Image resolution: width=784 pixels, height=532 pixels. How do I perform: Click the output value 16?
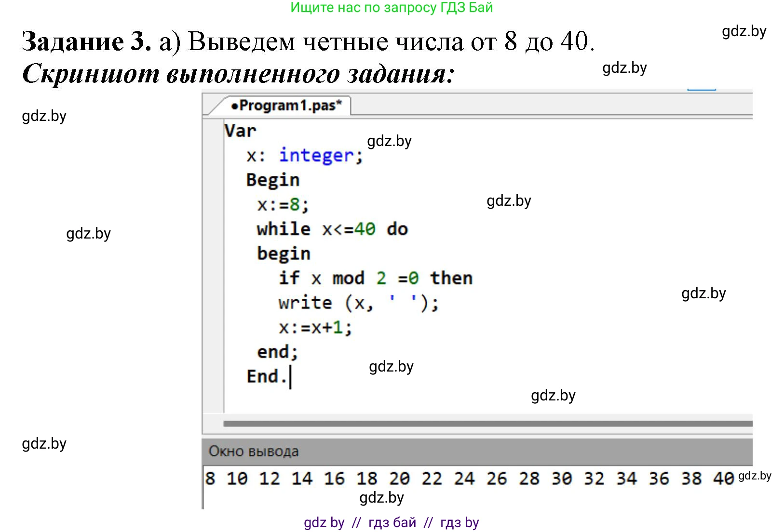tap(334, 479)
